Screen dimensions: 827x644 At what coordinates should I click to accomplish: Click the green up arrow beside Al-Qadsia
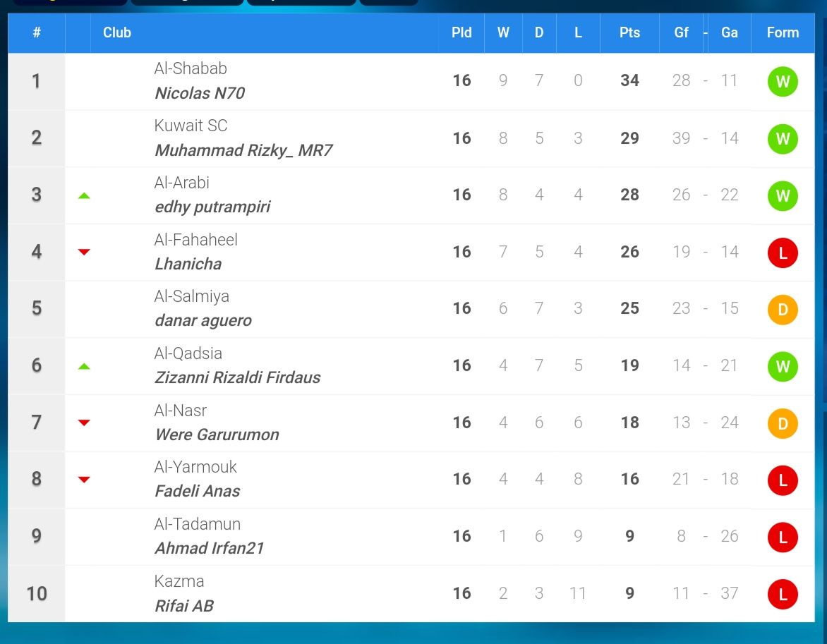pos(84,367)
